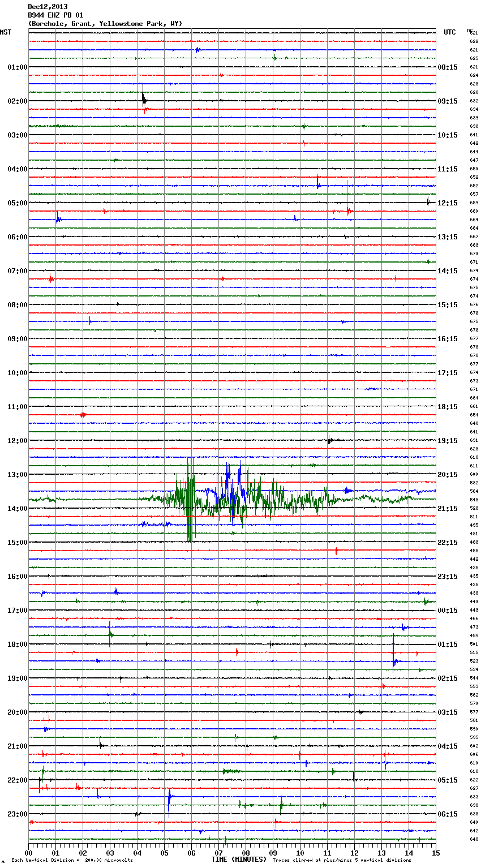This screenshot has height=868, width=481.
Task: Click the 06 minute tick on bottom axis
Action: click(x=191, y=853)
